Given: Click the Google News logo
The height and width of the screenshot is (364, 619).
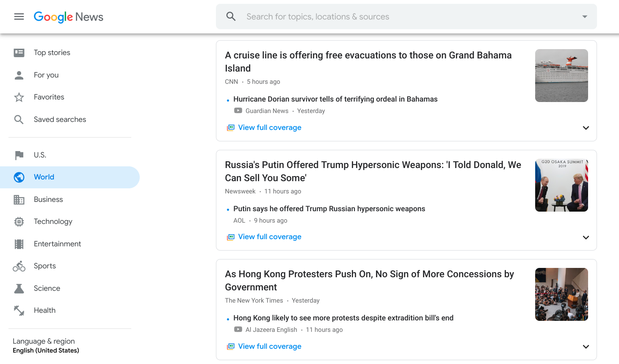Looking at the screenshot, I should (69, 17).
